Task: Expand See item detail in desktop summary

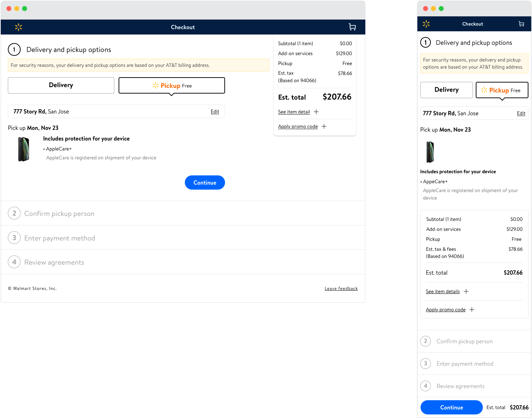Action: (x=294, y=112)
